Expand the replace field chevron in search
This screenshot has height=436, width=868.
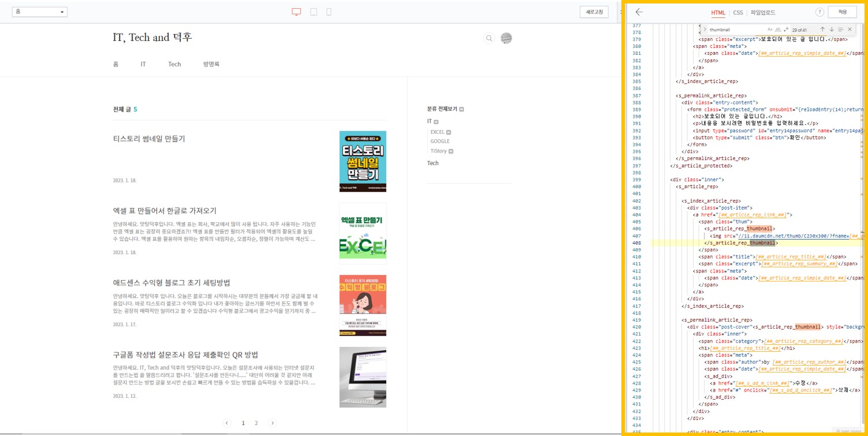704,29
